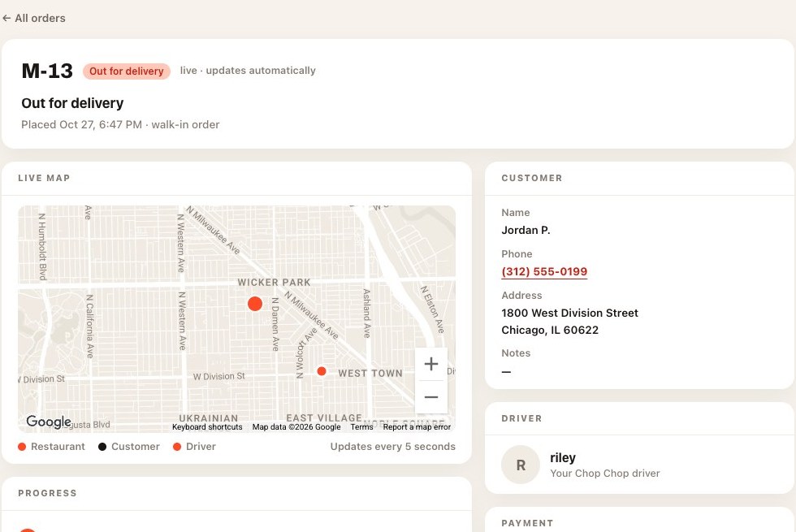The width and height of the screenshot is (796, 532).
Task: Click the driver name riley
Action: (x=563, y=457)
